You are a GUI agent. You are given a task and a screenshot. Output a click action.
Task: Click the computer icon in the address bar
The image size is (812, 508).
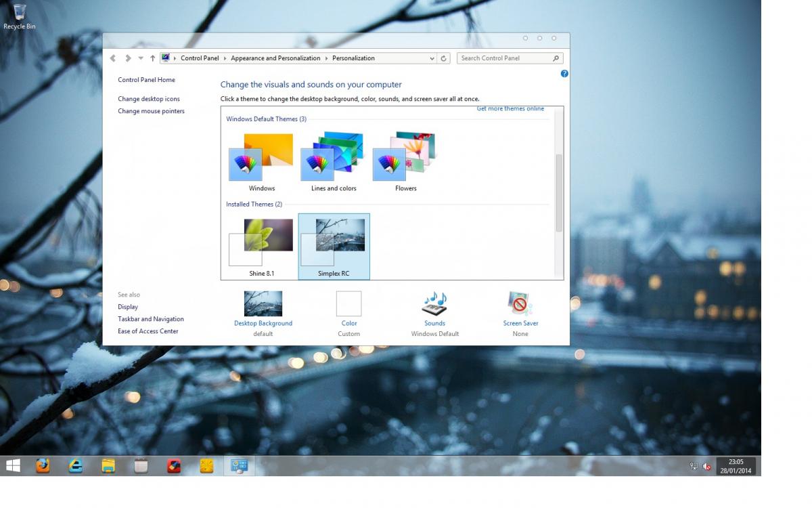point(166,58)
